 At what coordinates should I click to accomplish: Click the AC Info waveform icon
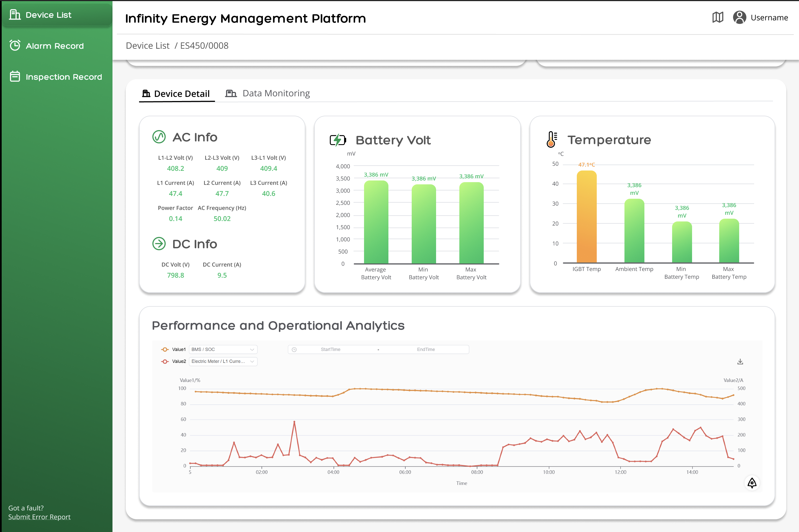[x=158, y=137]
